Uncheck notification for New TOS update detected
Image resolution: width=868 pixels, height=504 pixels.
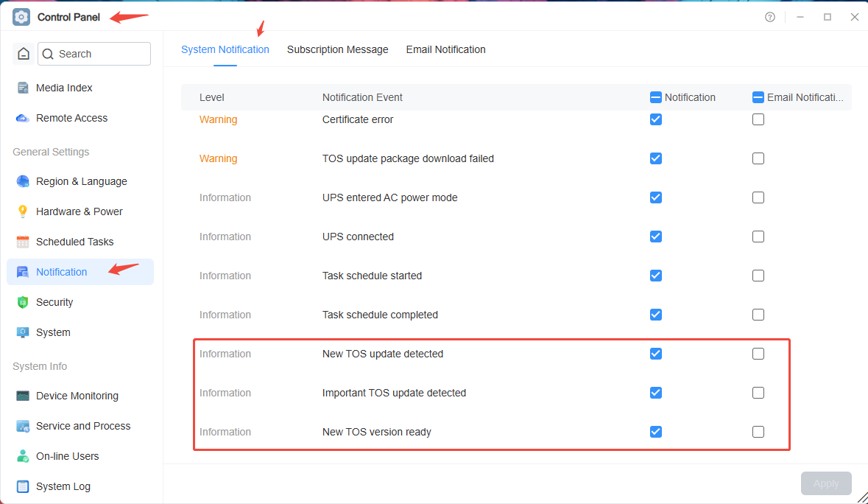coord(655,354)
